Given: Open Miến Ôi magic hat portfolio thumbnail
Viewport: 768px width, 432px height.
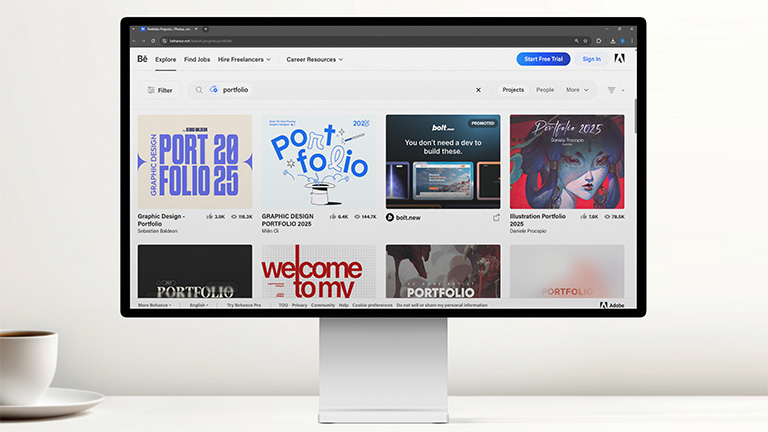Looking at the screenshot, I should point(319,162).
